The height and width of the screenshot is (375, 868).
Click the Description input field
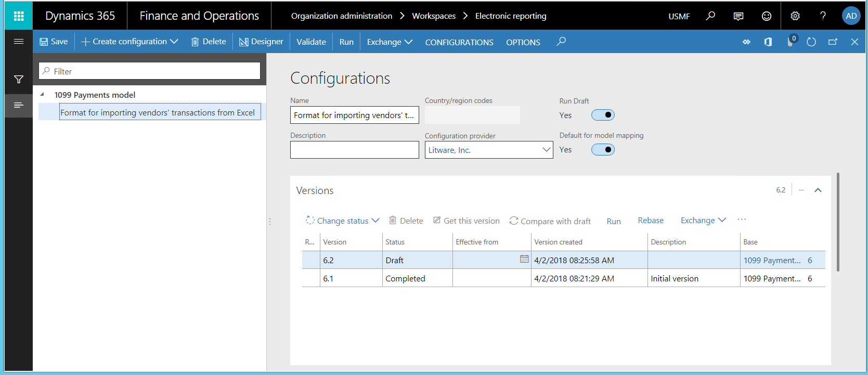point(354,150)
